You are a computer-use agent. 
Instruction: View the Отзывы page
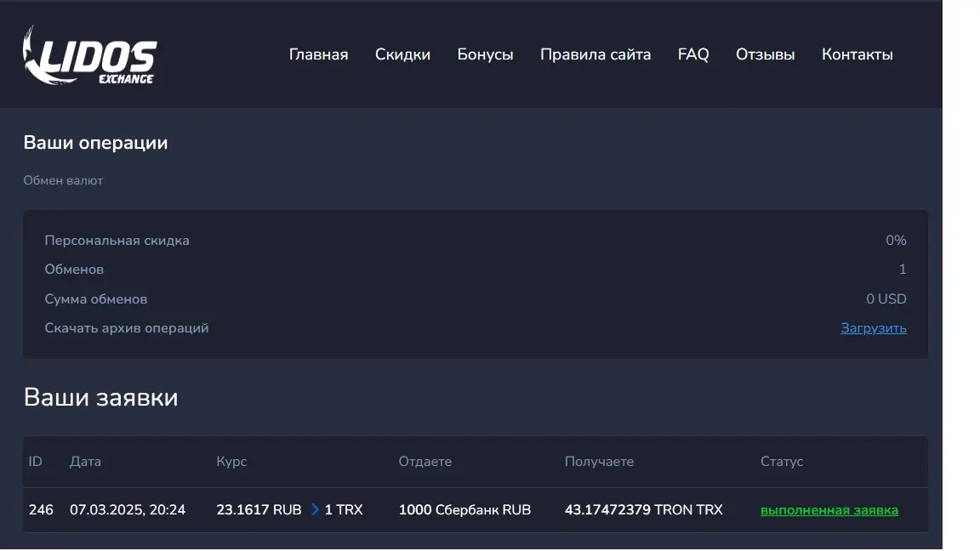click(765, 54)
